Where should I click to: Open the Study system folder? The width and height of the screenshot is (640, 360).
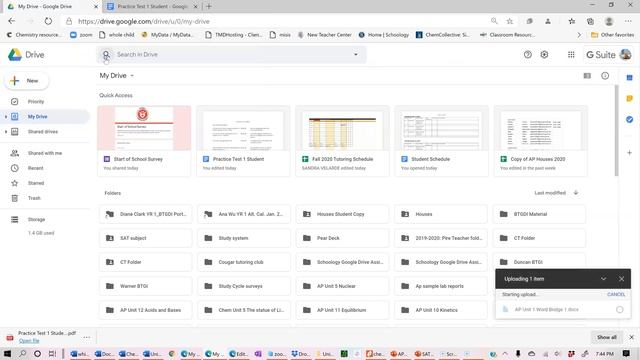point(244,238)
